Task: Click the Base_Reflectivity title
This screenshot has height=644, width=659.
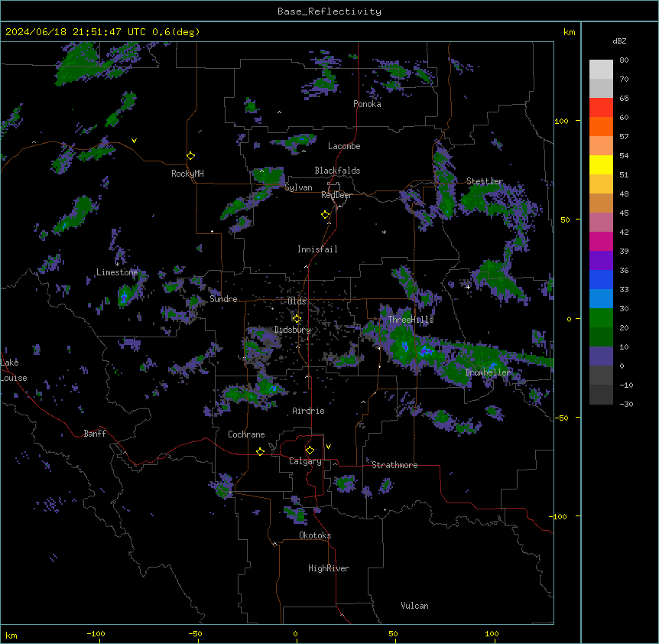Action: [x=329, y=11]
